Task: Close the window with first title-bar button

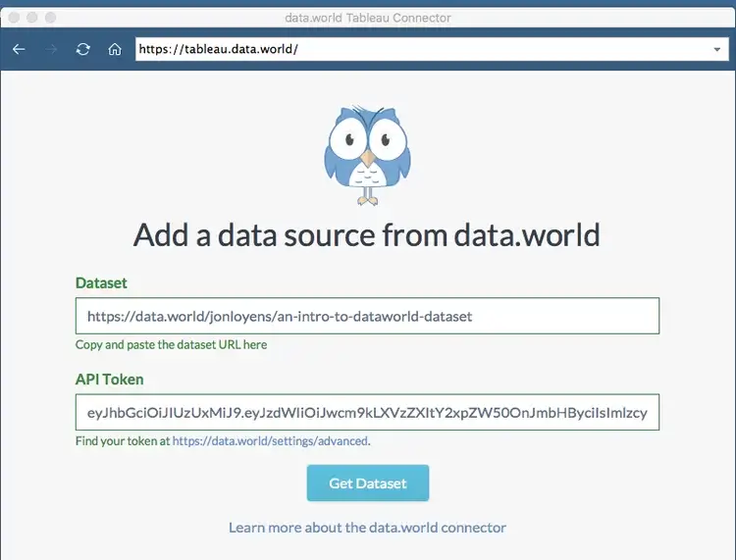Action: [14, 18]
